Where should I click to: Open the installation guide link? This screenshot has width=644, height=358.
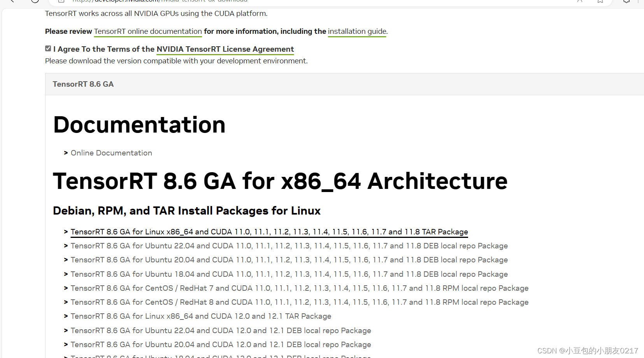coord(357,31)
